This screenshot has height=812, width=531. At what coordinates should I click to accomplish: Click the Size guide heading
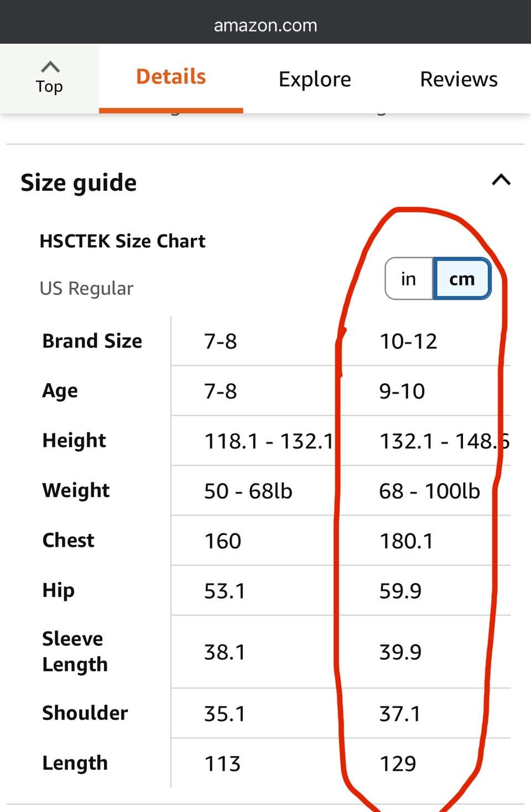click(79, 183)
